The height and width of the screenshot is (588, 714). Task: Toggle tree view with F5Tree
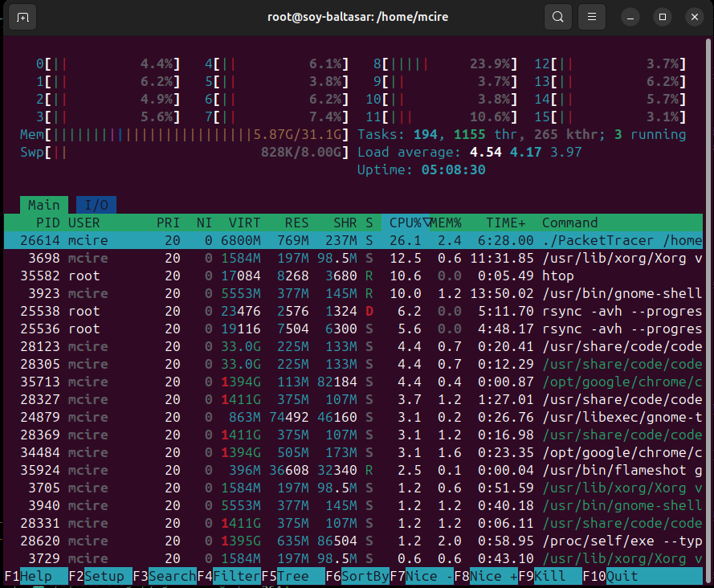point(289,576)
